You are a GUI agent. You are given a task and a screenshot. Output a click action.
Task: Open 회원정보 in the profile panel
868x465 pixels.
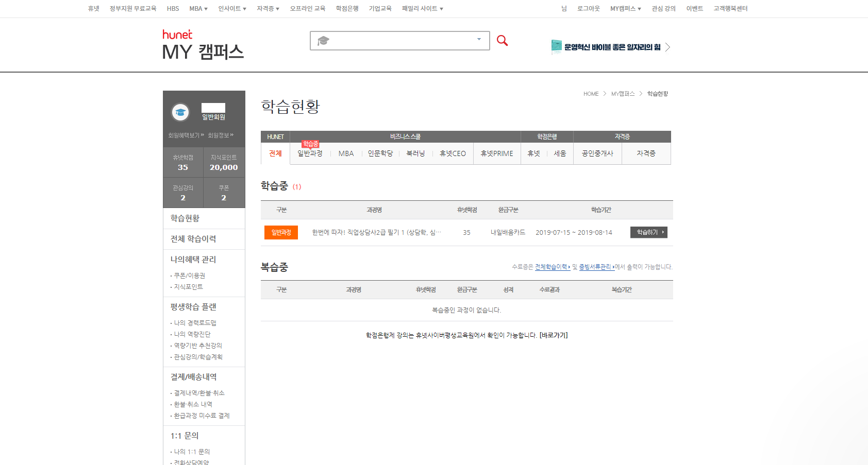(x=221, y=135)
